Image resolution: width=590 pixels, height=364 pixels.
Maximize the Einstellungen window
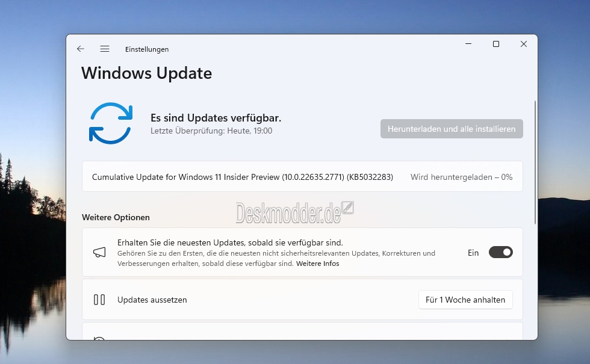pos(496,44)
